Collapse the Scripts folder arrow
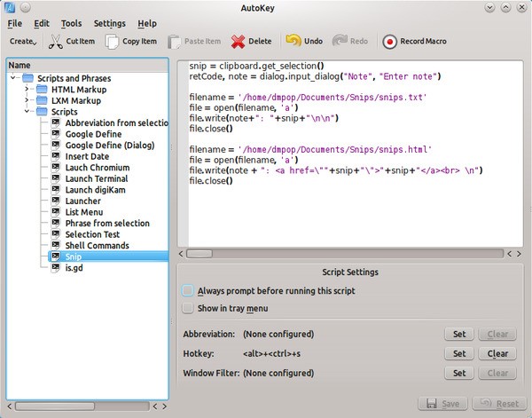Image resolution: width=532 pixels, height=418 pixels. tap(27, 112)
